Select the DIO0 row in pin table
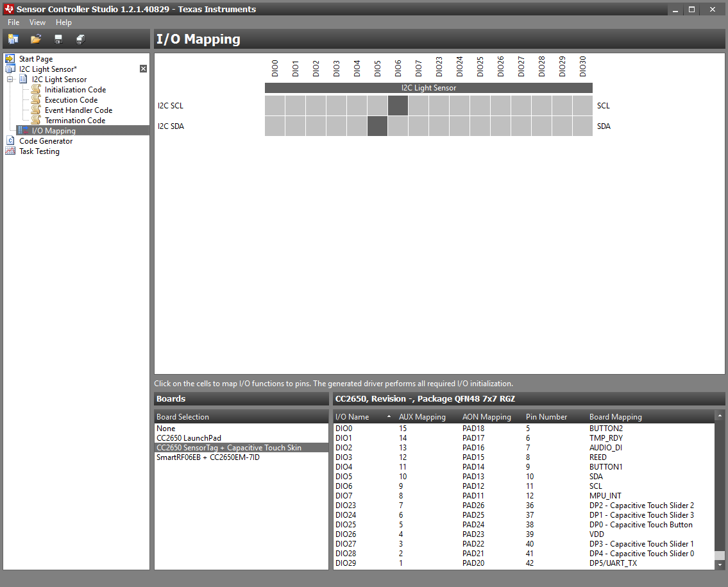 [524, 428]
